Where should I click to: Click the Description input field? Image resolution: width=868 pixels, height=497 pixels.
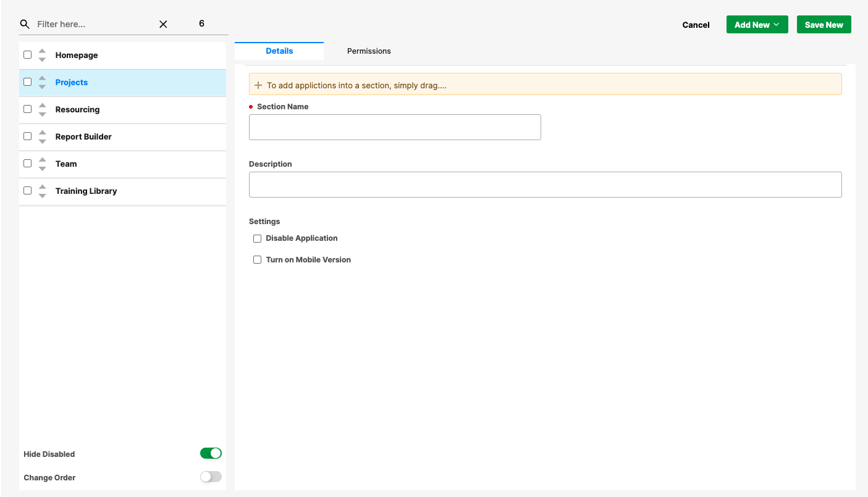[546, 185]
